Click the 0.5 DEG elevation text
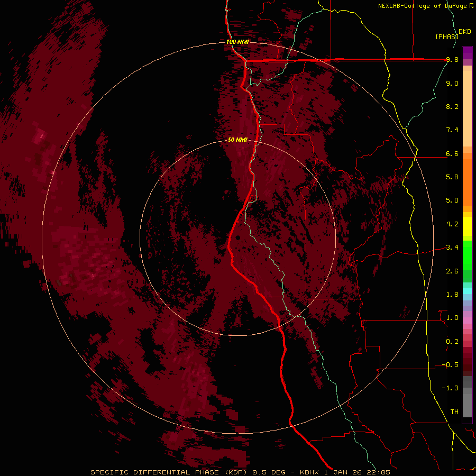Screen dimensions: 476x476 pos(269,472)
